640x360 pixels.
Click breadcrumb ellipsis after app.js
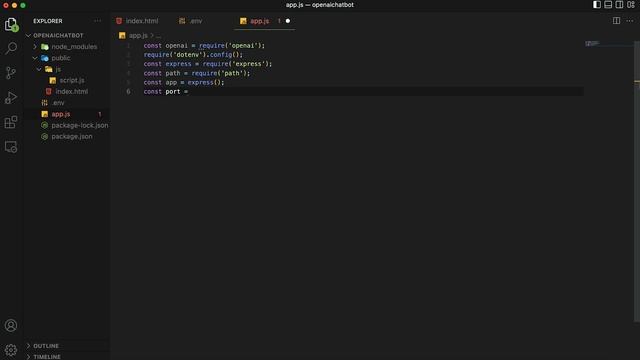coord(158,36)
